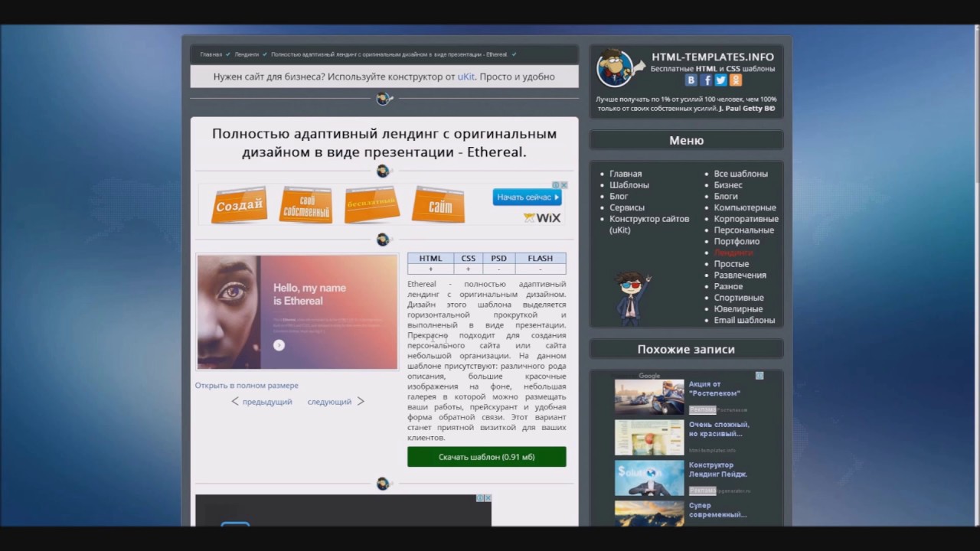This screenshot has width=980, height=551.
Task: Open 'Разное' category
Action: 728,286
